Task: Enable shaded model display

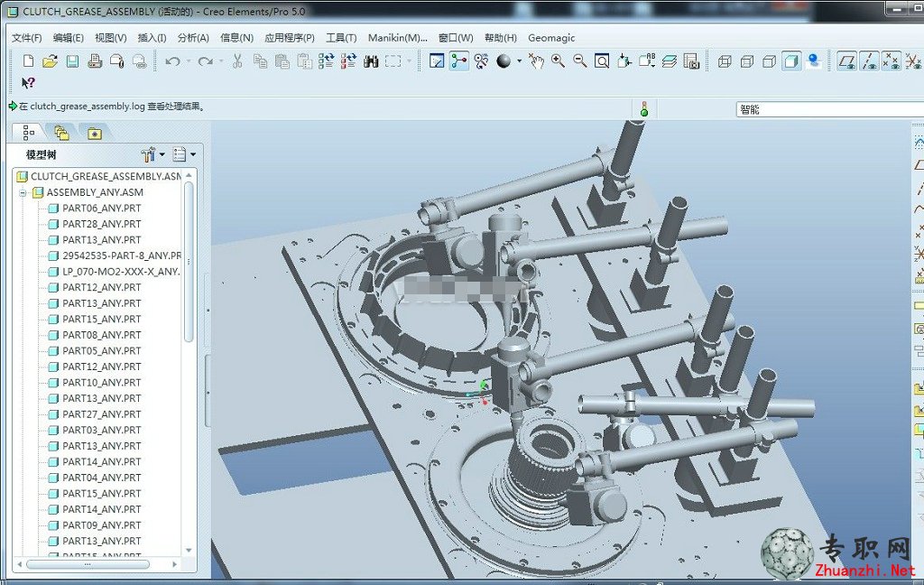Action: pos(791,60)
